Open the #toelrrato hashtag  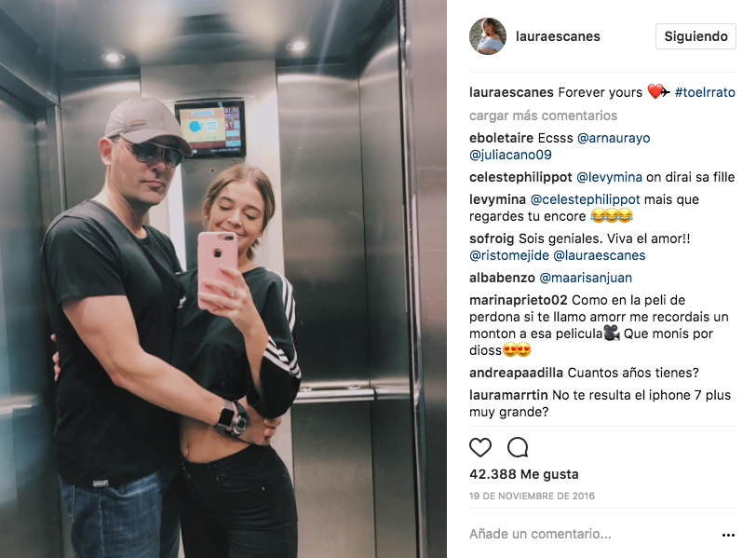[705, 92]
